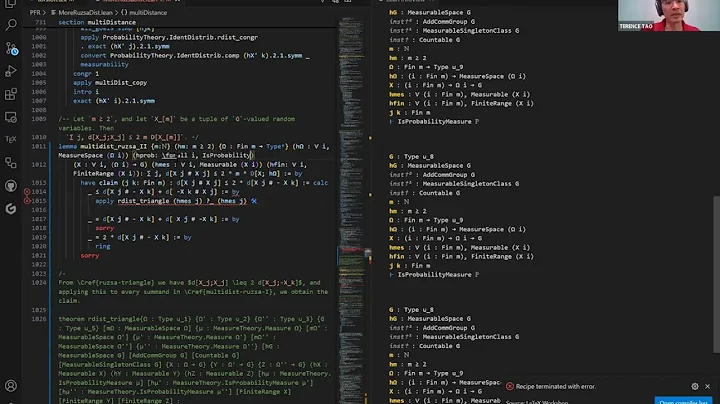
Task: Click 'apply multiDist_copy' on line 1005
Action: tap(110, 83)
